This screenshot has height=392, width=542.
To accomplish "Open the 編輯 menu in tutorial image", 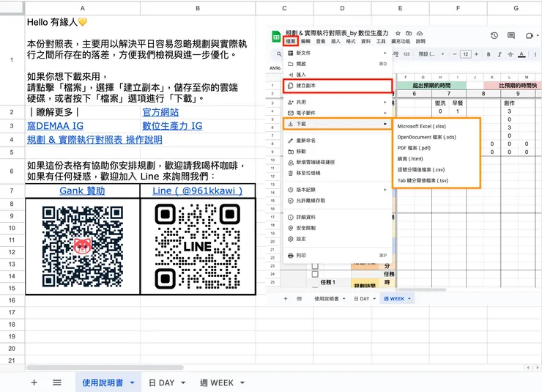I will click(x=305, y=42).
